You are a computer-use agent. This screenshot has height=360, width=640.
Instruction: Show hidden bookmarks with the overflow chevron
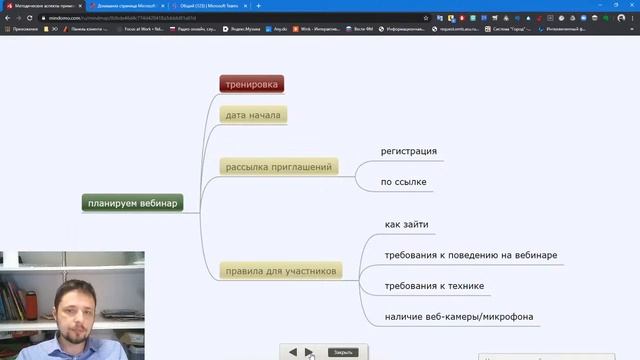point(632,29)
